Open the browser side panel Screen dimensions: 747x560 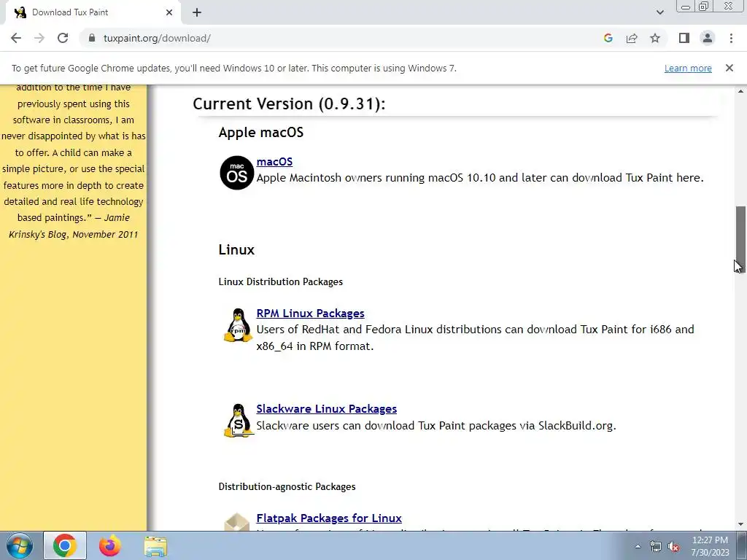(684, 38)
